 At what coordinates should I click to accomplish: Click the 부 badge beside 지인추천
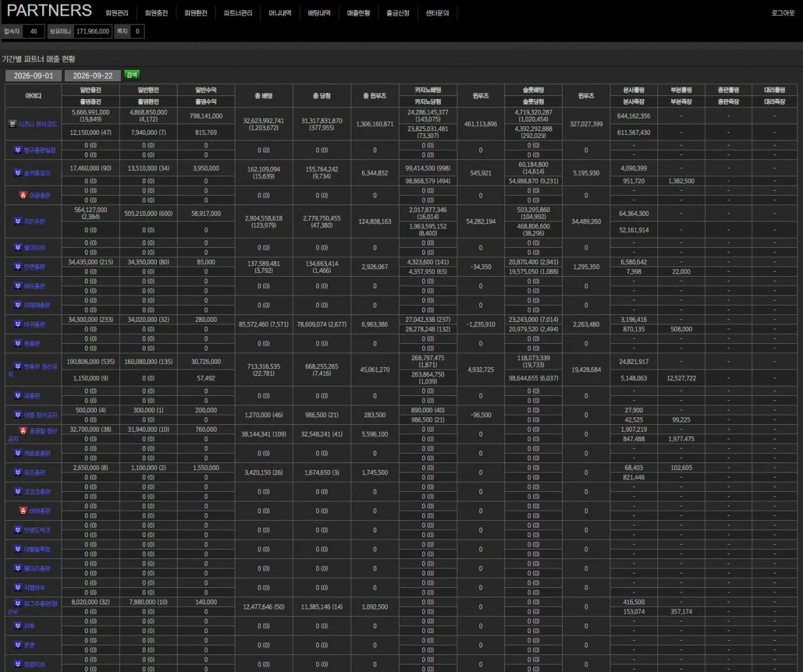[18, 221]
